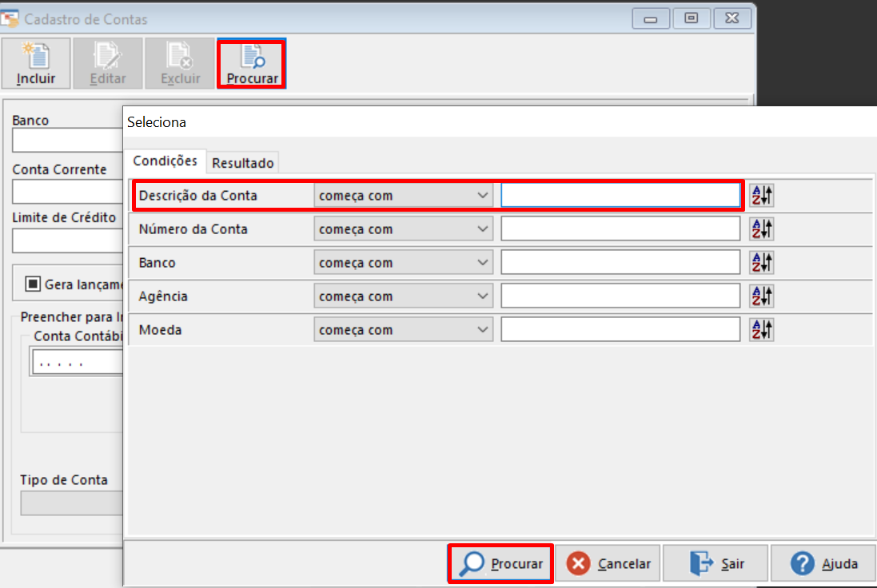Click Procurar button at dialog bottom
The image size is (877, 588).
click(500, 563)
